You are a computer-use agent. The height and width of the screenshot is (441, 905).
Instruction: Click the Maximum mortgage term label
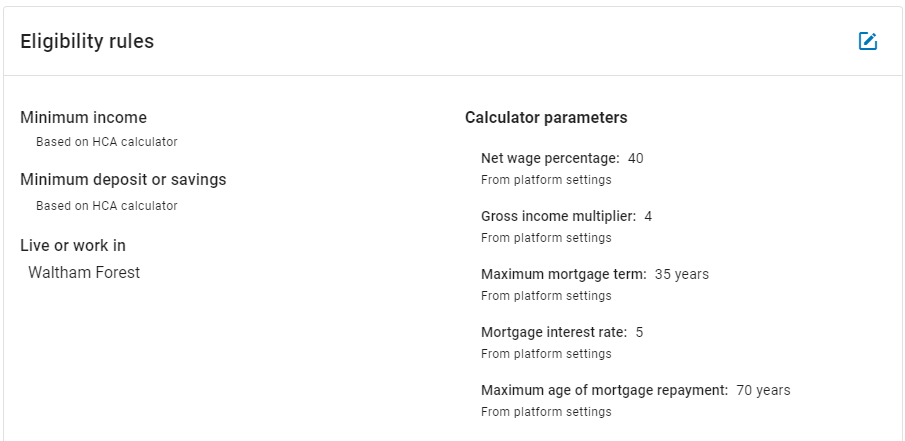564,274
